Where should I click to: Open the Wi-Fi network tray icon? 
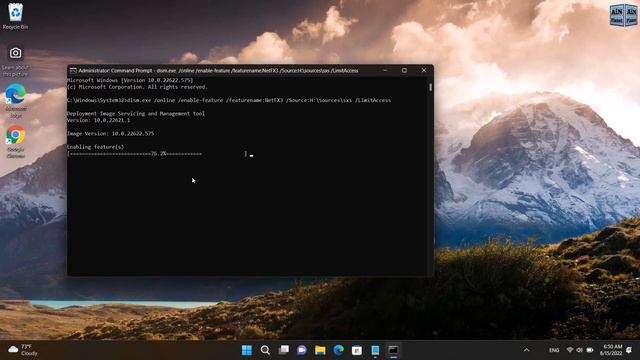click(570, 350)
